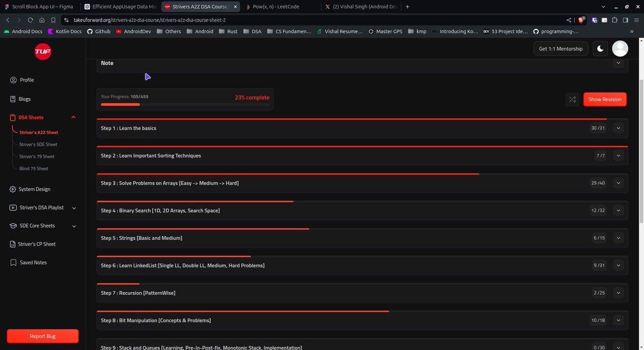
Task: Expand Step 4 Binary Search chevron
Action: (x=619, y=211)
